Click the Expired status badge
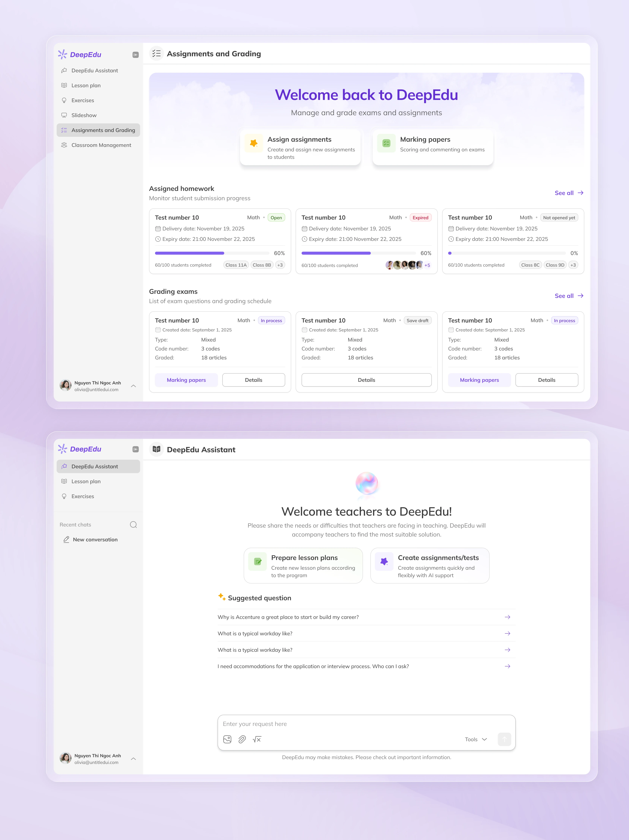Screen dimensions: 629x840 [x=421, y=218]
